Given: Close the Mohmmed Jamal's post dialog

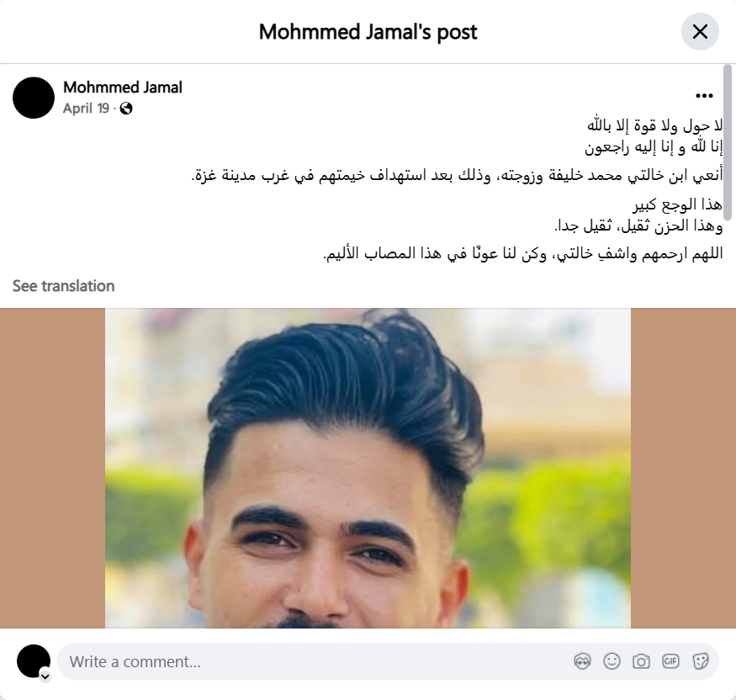Looking at the screenshot, I should [700, 32].
